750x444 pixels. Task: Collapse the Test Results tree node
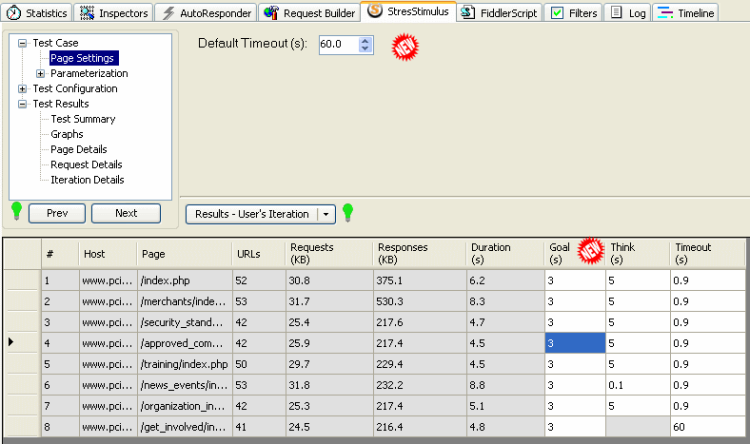pyautogui.click(x=22, y=104)
